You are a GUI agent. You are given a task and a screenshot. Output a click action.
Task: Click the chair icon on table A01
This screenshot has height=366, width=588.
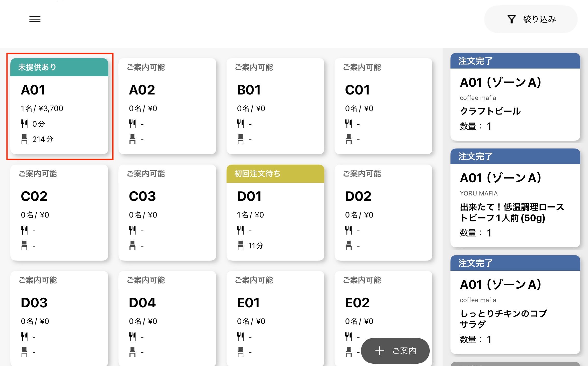(x=24, y=139)
